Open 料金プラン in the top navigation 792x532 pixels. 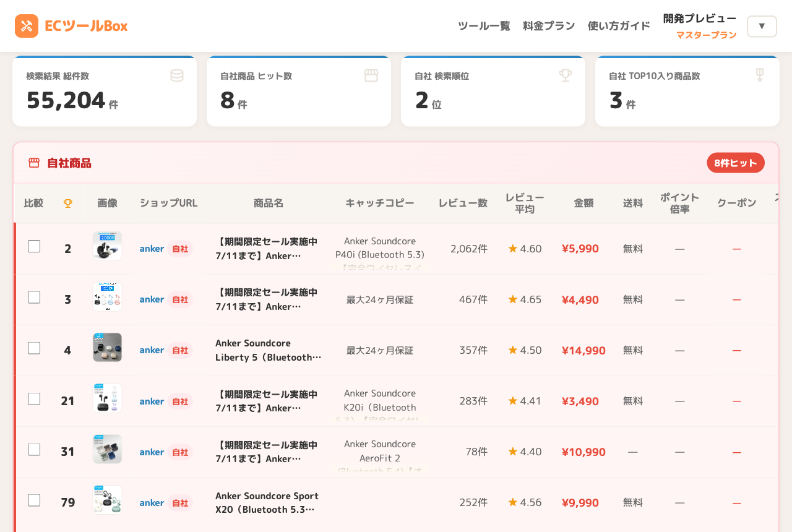click(x=549, y=26)
